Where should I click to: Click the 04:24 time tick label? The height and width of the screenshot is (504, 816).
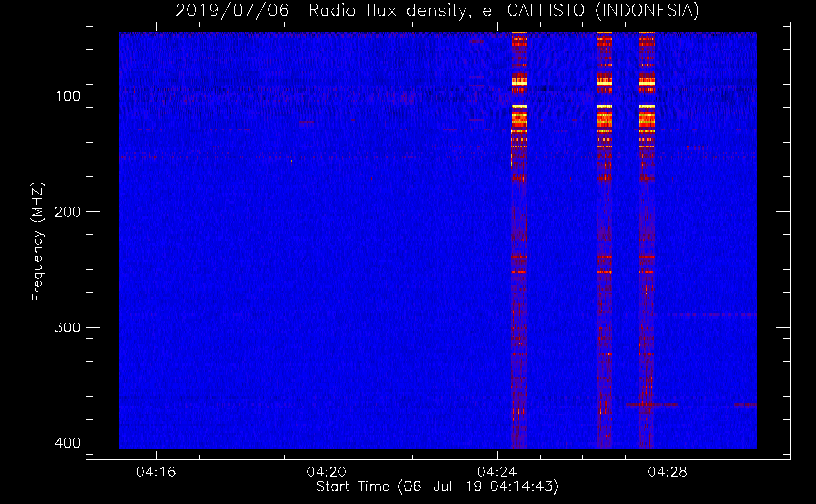(x=497, y=472)
